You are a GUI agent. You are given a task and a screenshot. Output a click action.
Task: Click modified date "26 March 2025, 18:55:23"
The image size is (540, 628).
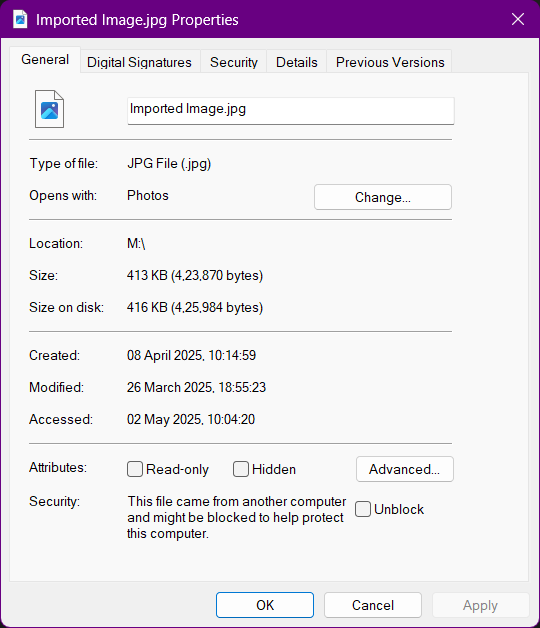click(196, 387)
